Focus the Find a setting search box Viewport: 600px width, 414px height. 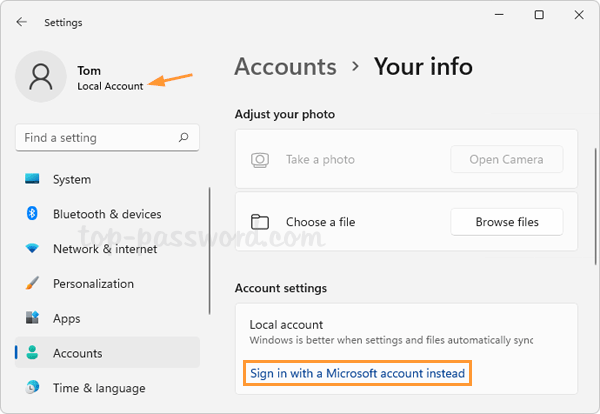[x=95, y=138]
